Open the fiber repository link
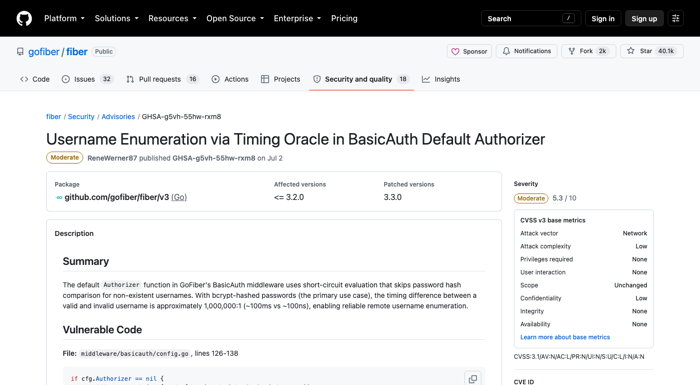The width and height of the screenshot is (700, 385). point(77,52)
